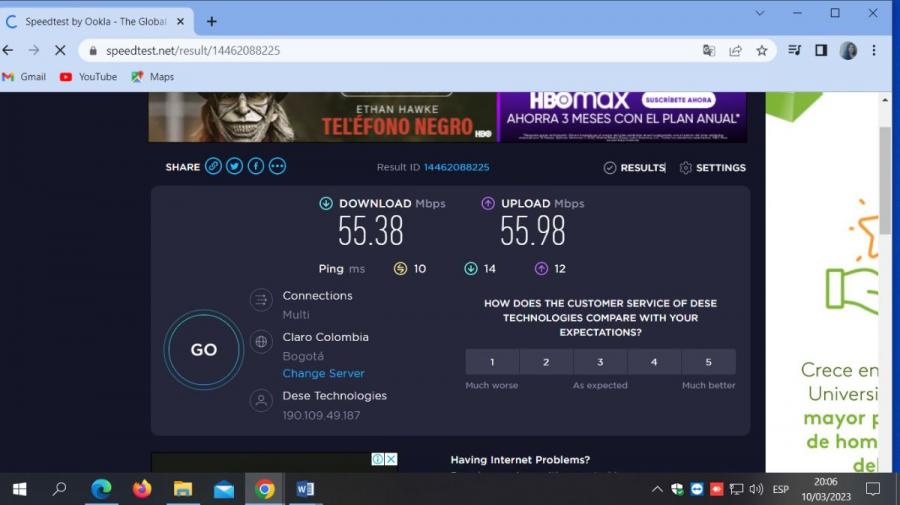This screenshot has width=900, height=505.
Task: Open more share options ellipsis icon
Action: tap(277, 166)
